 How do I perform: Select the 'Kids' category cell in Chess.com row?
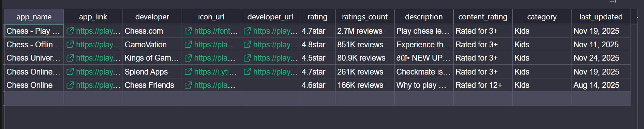pos(542,31)
